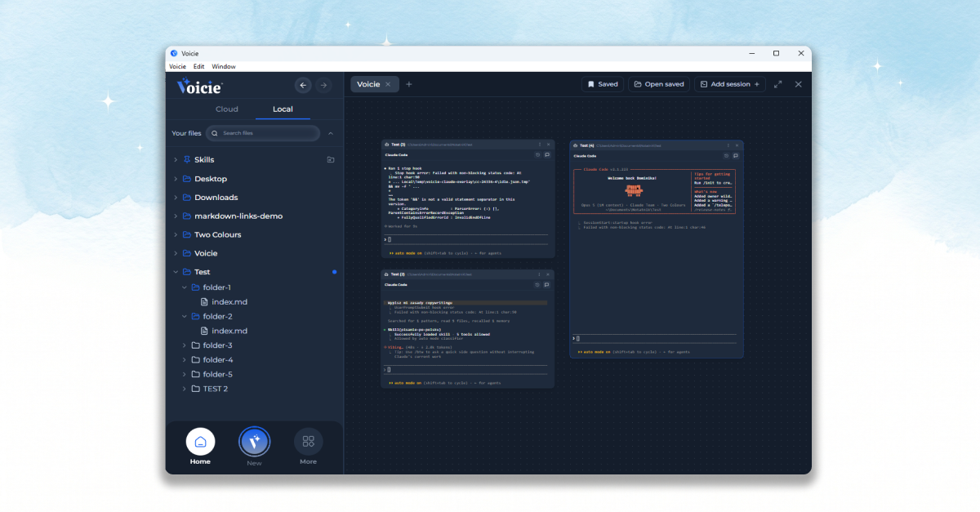This screenshot has width=980, height=512.
Task: Select the Test (4) session title
Action: click(586, 145)
